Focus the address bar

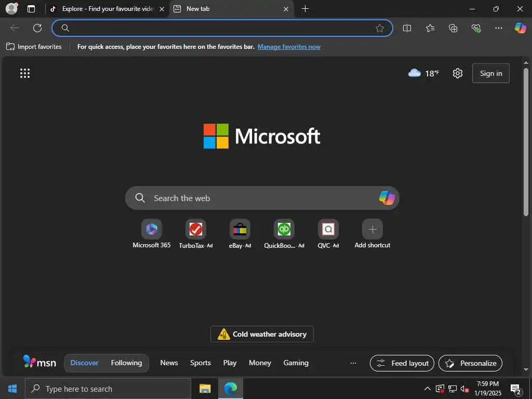(x=222, y=28)
